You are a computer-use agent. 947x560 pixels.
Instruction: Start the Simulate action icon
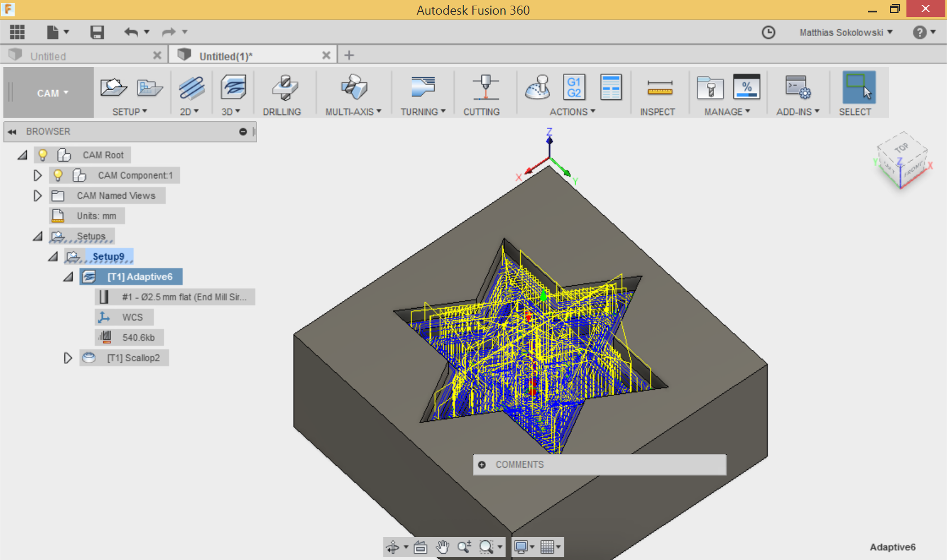coord(538,87)
